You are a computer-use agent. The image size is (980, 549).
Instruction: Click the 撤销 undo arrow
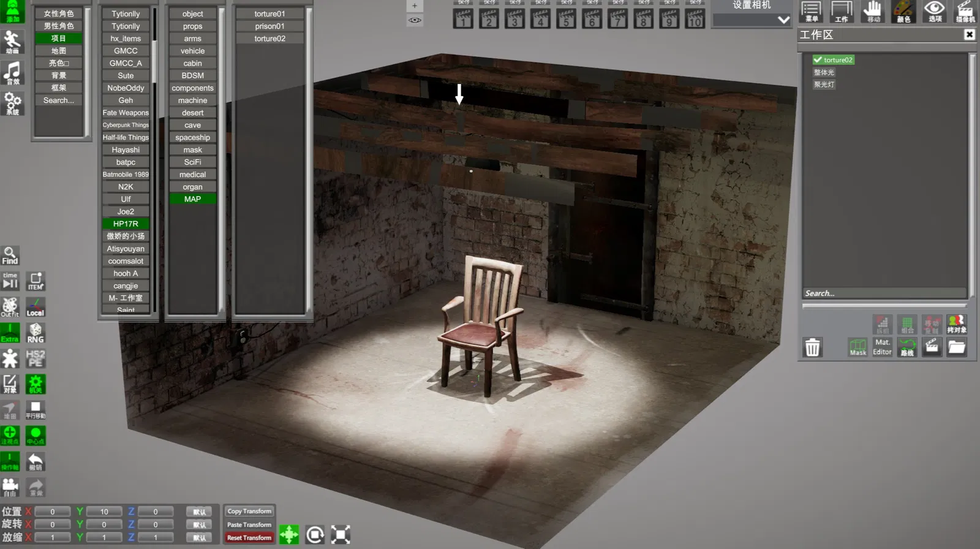tap(36, 461)
